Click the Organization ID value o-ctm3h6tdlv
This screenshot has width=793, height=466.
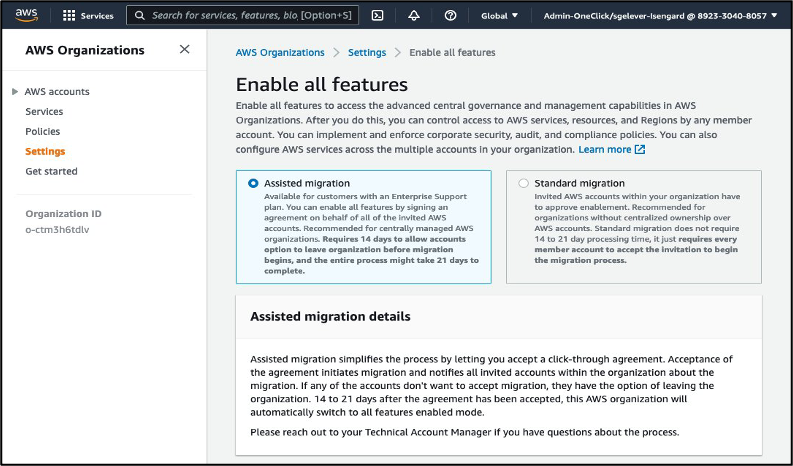tap(57, 230)
